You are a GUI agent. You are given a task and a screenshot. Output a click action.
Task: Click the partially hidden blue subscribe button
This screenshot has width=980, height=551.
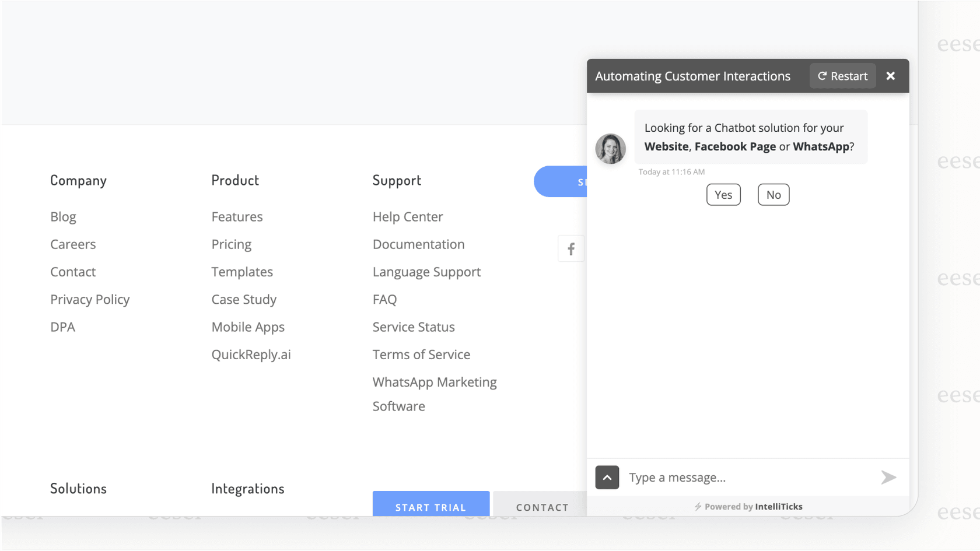[561, 181]
